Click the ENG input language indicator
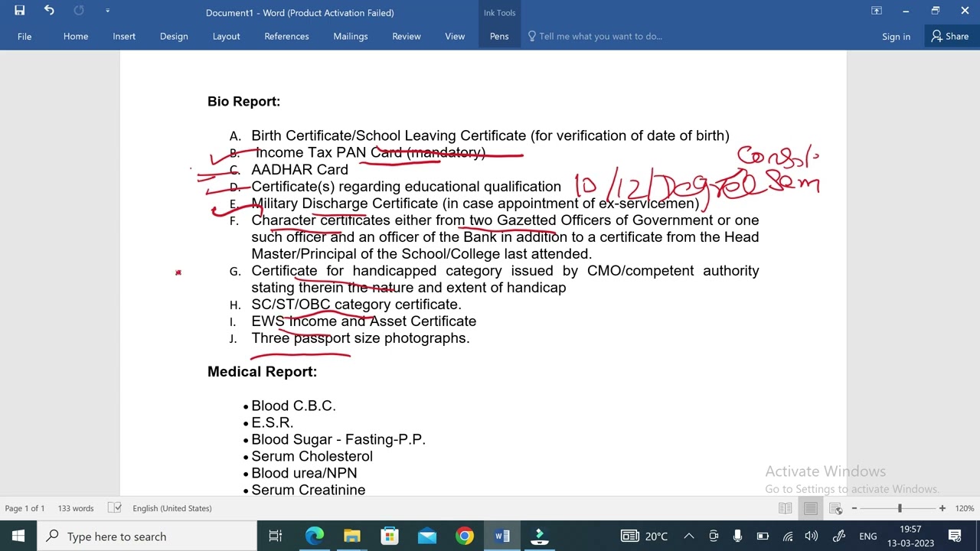This screenshot has height=551, width=980. [x=867, y=536]
